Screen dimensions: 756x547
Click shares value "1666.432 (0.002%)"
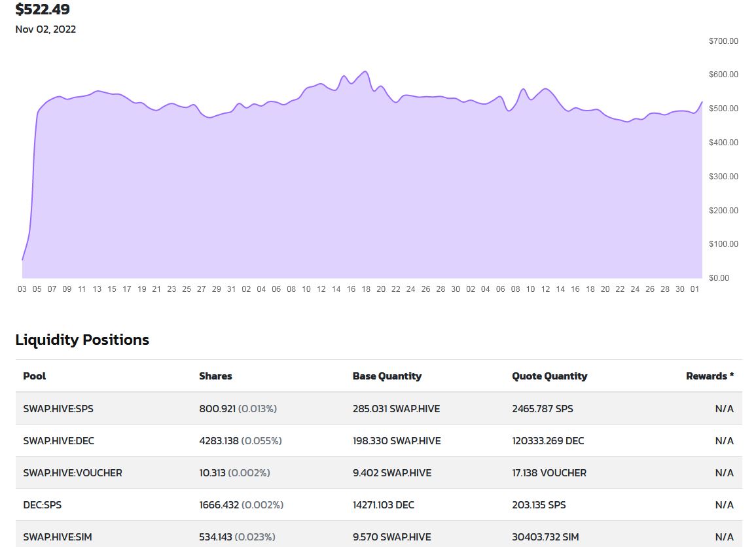[242, 504]
